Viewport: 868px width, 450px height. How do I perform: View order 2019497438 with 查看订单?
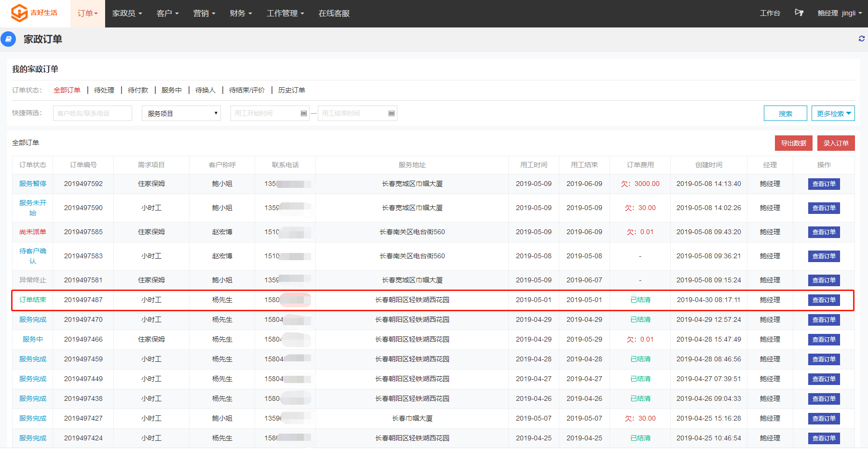824,399
